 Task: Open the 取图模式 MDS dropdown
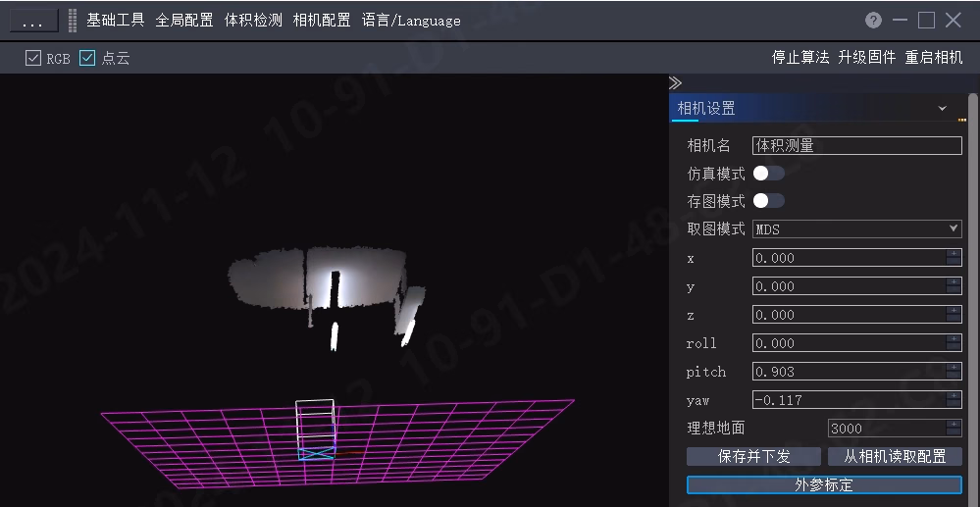pyautogui.click(x=856, y=228)
